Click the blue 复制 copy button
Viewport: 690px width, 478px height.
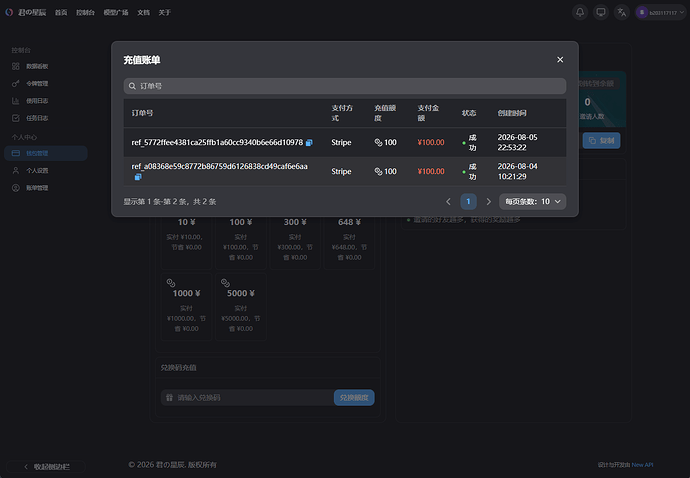602,140
